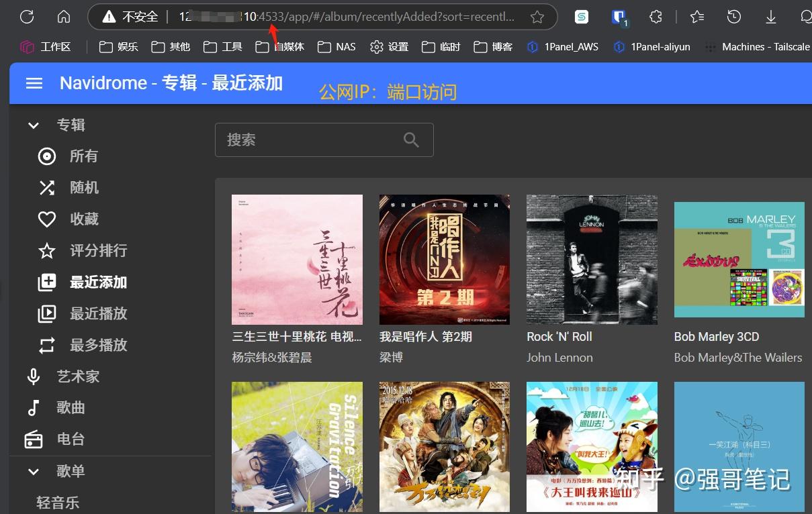The height and width of the screenshot is (514, 812).
Task: Collapse the 专辑 section chevron
Action: (x=34, y=125)
